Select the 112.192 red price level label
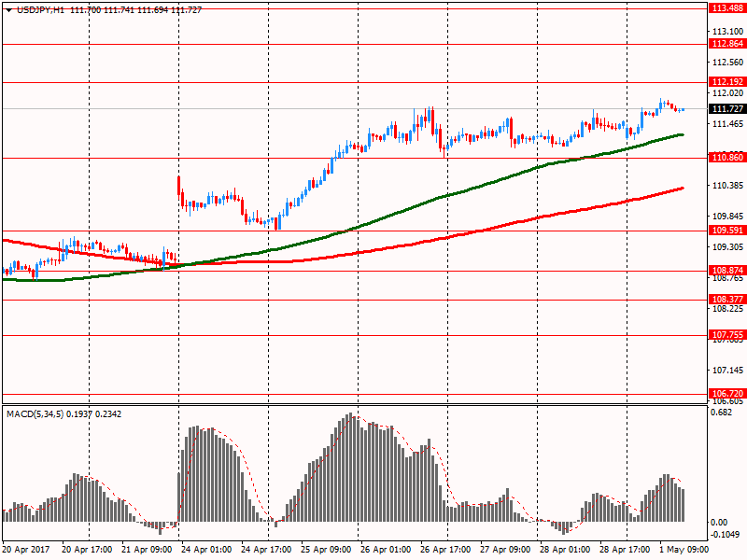 click(x=727, y=82)
